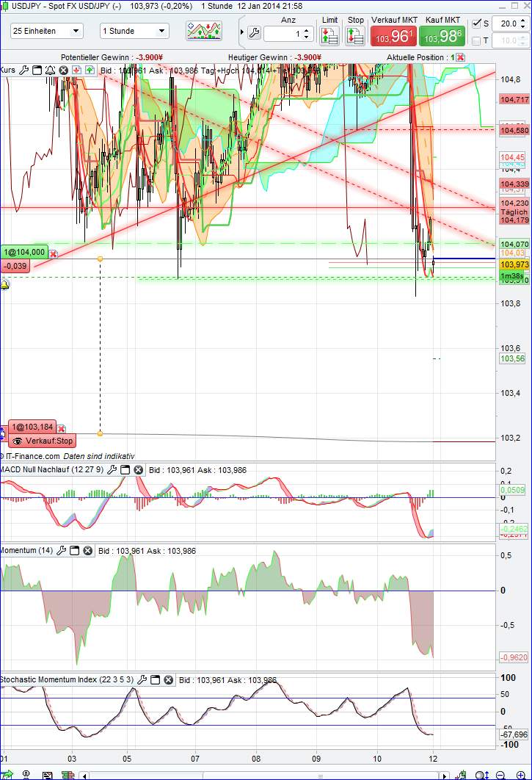Viewport: 532px width, 780px height.
Task: Click Potentieller Gewinn -3.900¥ text
Action: [x=112, y=57]
